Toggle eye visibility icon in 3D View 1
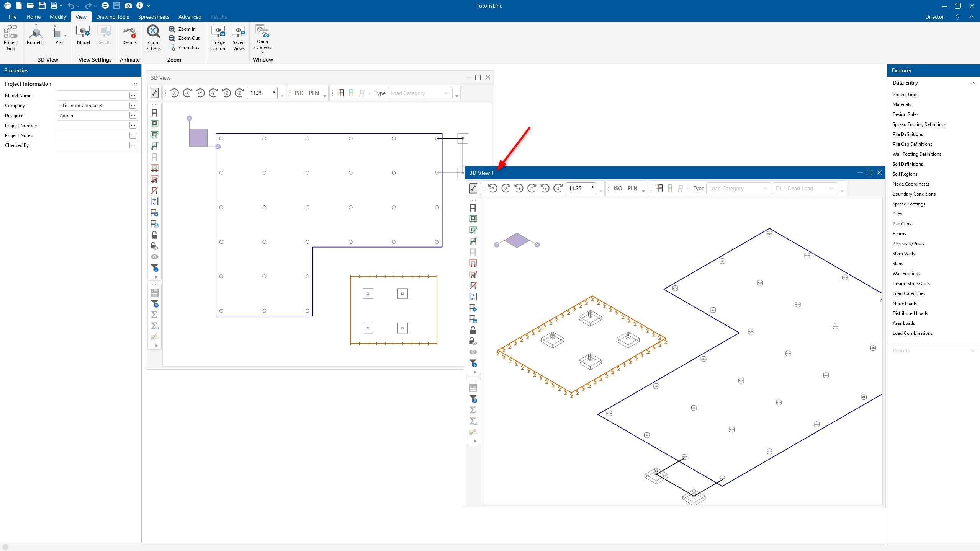Screen dimensions: 980x551 coord(473,352)
